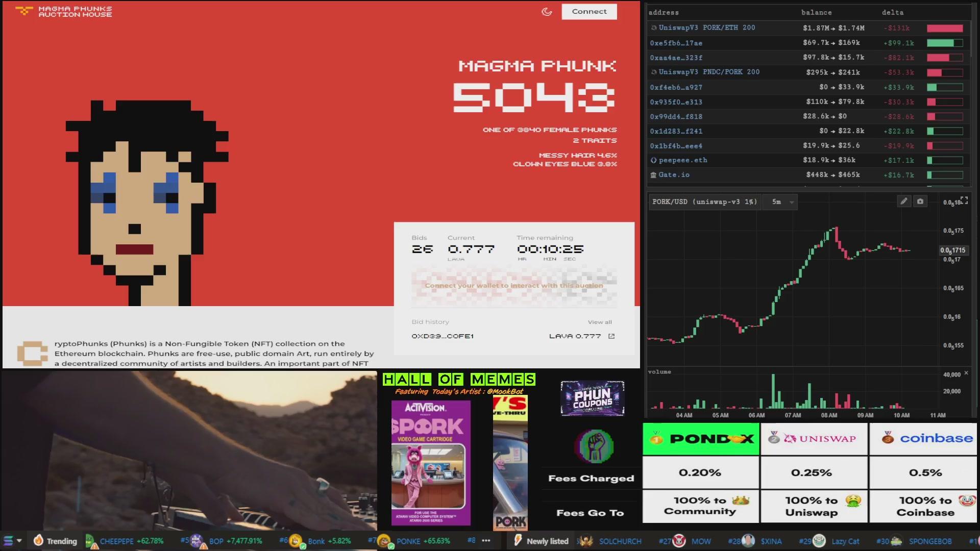
Task: Open the external link icon beside LAVA 0.777 bid
Action: [611, 336]
